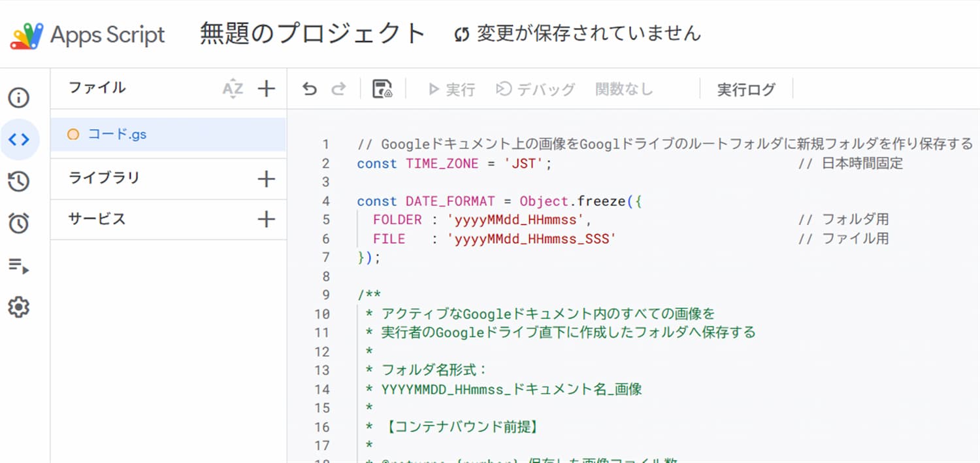Screen dimensions: 980x463
Task: Open the 実行ログ execution log
Action: (x=746, y=90)
